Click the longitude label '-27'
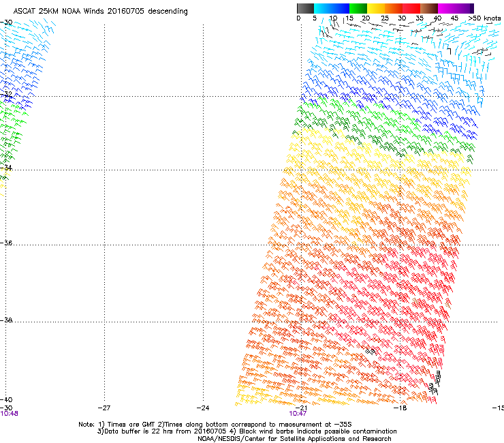Screen dimensions: 504x443 coord(104,408)
